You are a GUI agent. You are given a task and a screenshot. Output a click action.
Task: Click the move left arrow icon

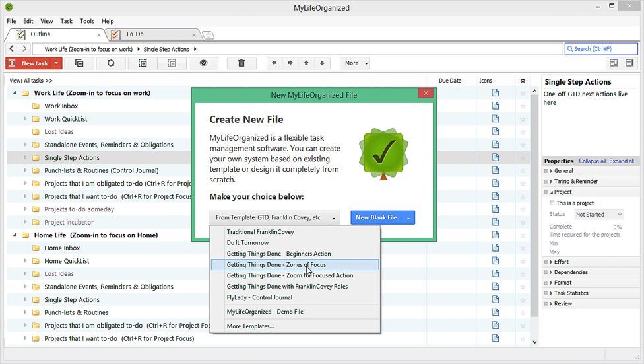[x=274, y=63]
